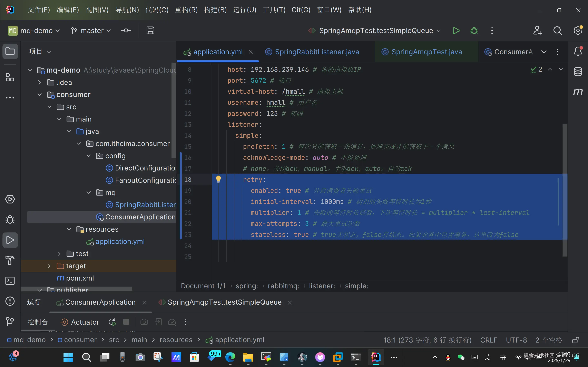
Task: Open the 重构(R) menu
Action: [186, 10]
